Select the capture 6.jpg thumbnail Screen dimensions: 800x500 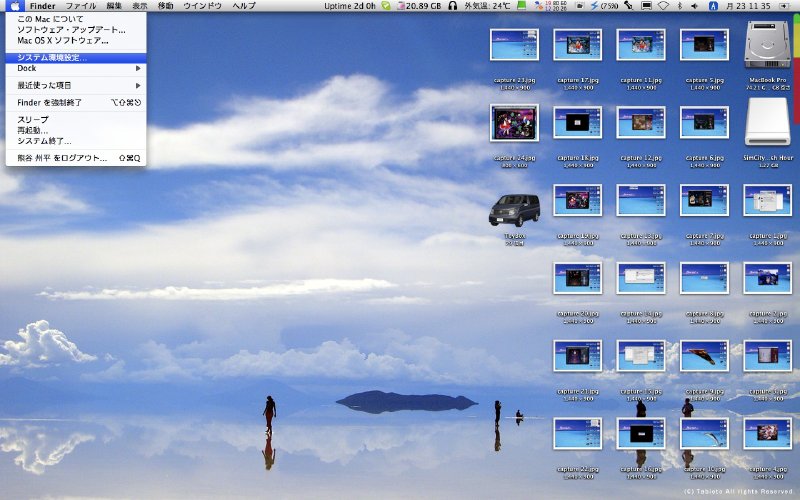704,122
